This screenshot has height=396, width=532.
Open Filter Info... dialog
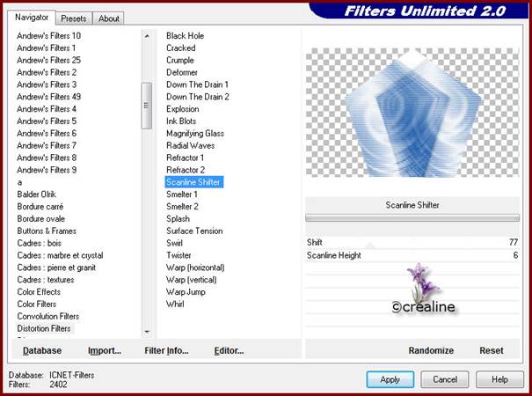(166, 350)
